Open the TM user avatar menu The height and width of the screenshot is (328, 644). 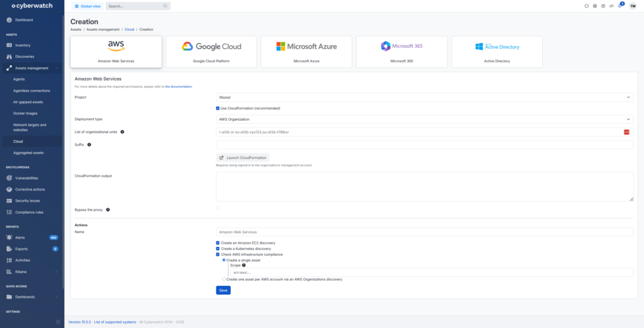632,6
